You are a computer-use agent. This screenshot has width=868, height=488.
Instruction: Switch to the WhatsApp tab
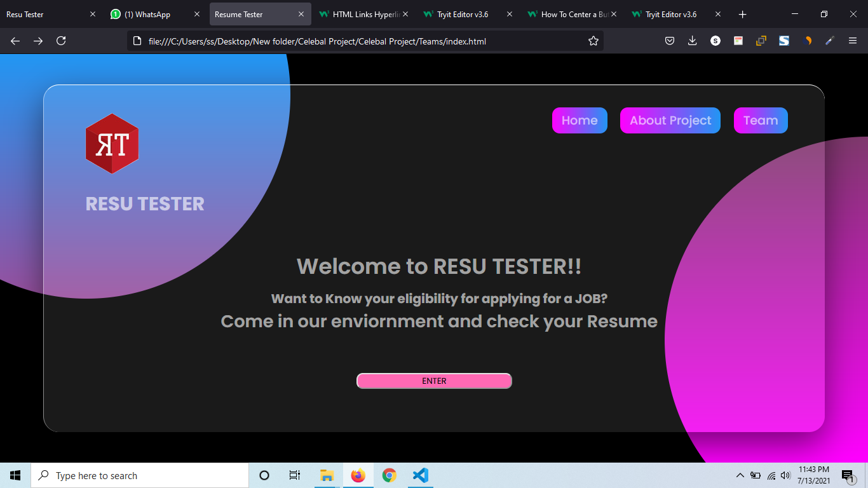tap(147, 13)
